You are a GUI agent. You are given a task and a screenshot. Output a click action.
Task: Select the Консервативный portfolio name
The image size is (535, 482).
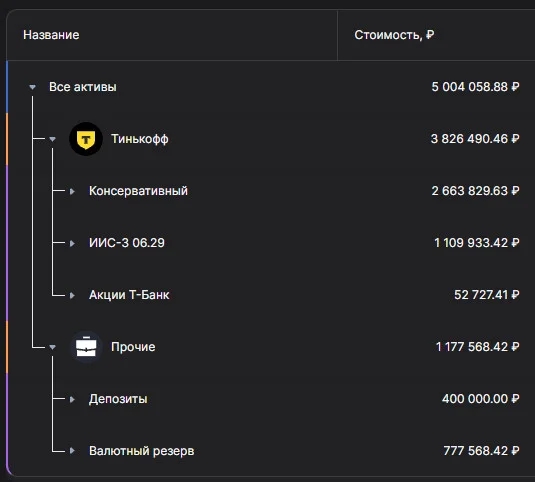(138, 191)
